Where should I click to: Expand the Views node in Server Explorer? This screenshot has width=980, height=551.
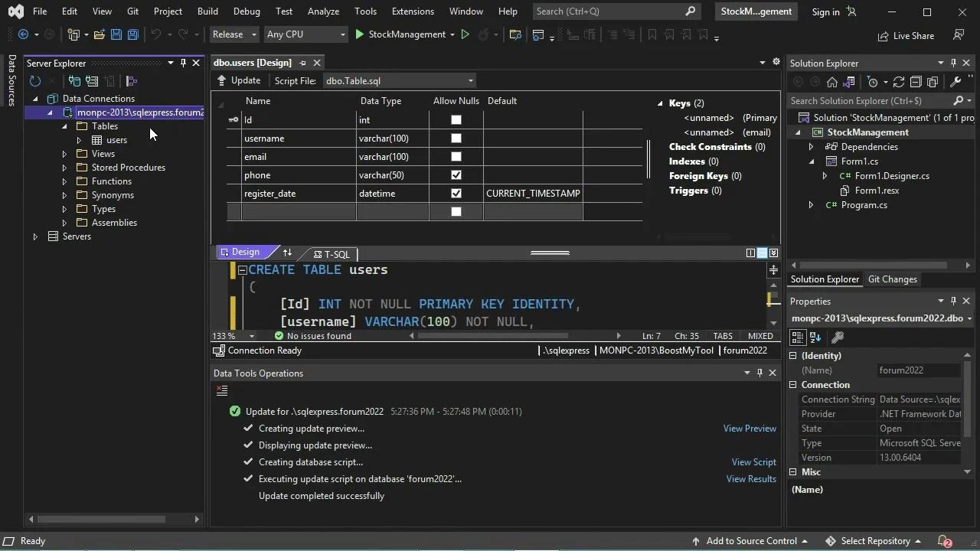[64, 153]
